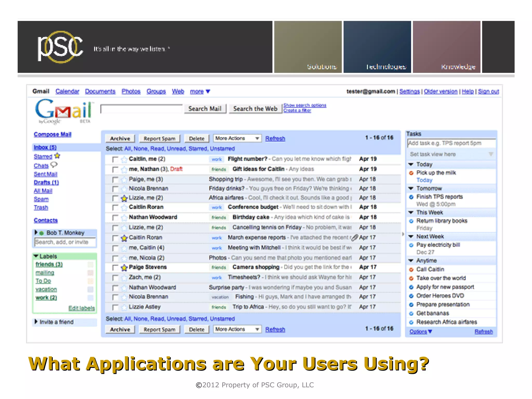Click the star icon beside Starred
Image resolution: width=532 pixels, height=399 pixels.
point(57,156)
